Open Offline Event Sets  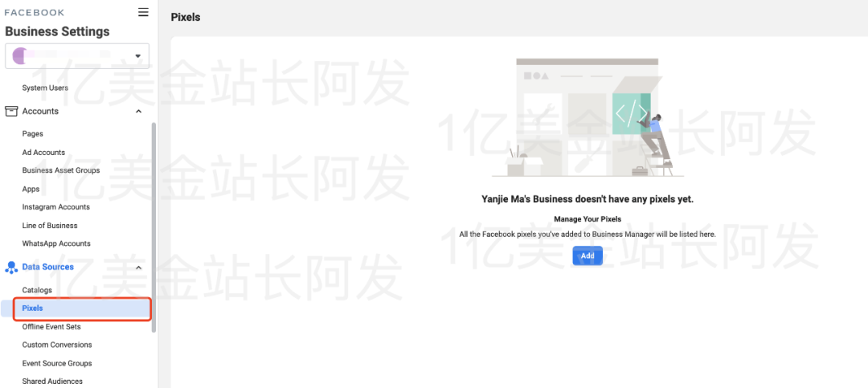[51, 327]
